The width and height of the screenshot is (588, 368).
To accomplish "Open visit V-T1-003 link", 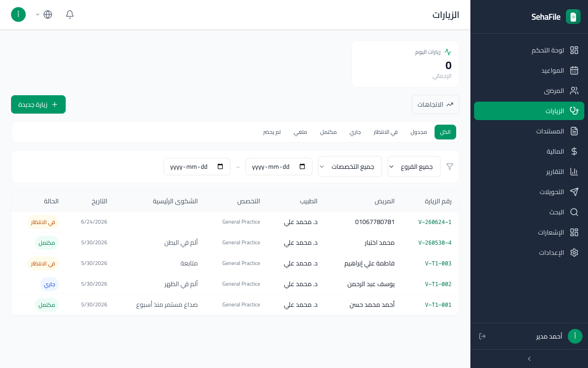I will pyautogui.click(x=438, y=264).
